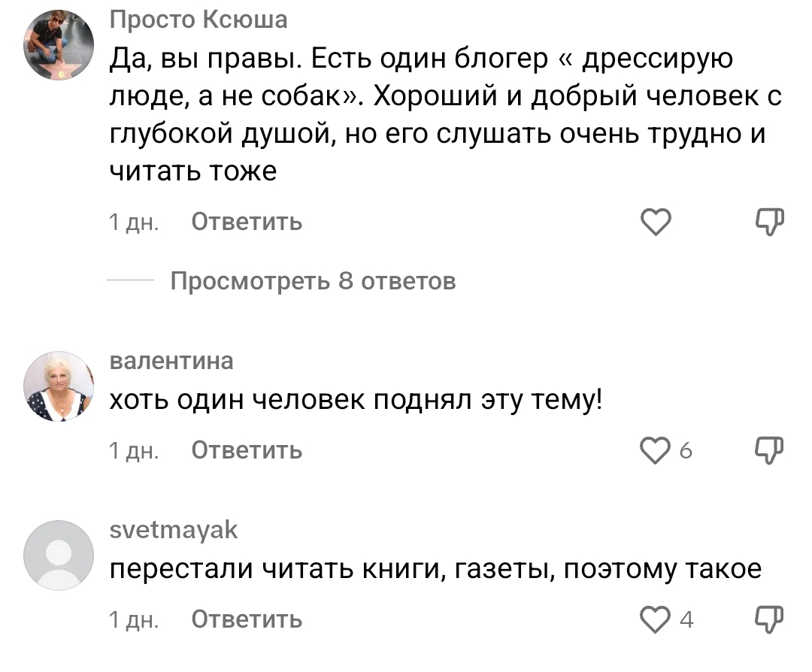Dislike валентина's comment

769,450
